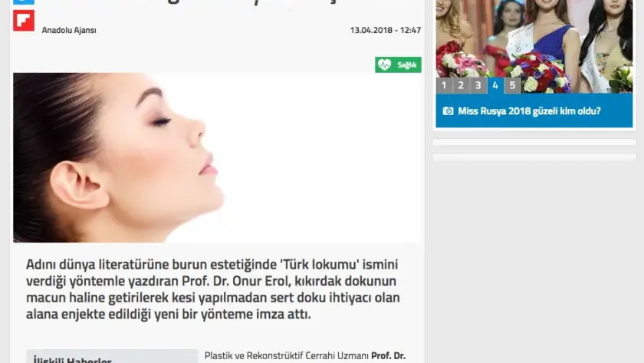Click the Twitter share icon

pos(24,2)
